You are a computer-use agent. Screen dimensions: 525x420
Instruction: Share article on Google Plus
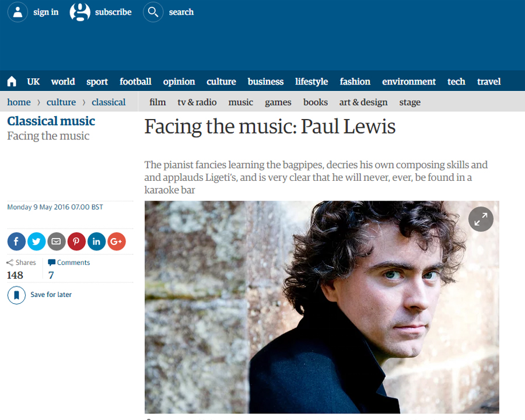point(117,241)
